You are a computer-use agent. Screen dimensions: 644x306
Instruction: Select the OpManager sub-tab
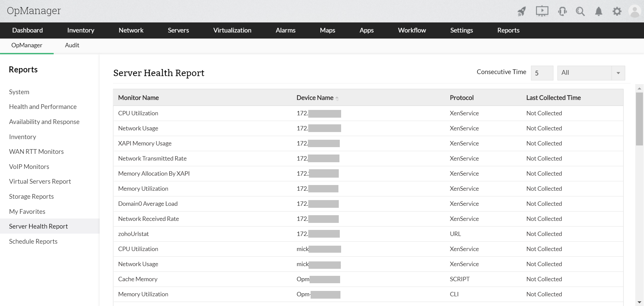click(27, 45)
